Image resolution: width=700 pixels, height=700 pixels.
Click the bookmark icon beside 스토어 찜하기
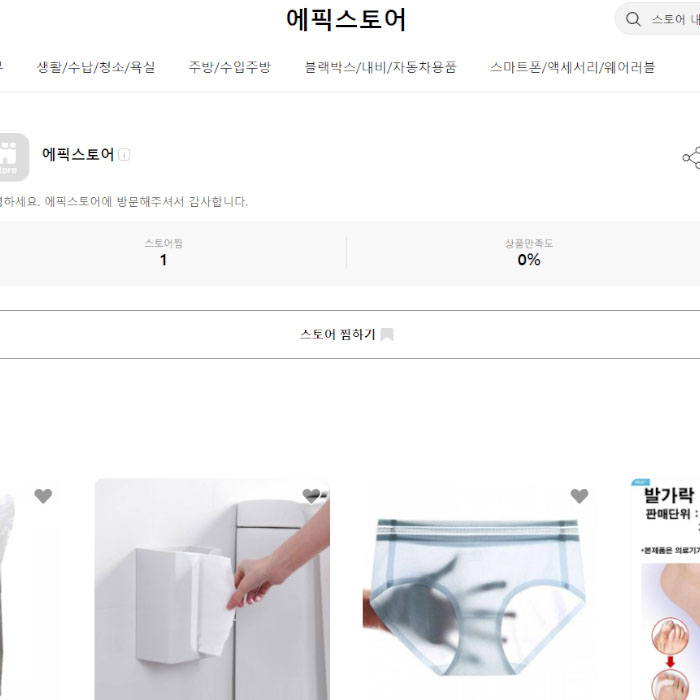pos(387,334)
